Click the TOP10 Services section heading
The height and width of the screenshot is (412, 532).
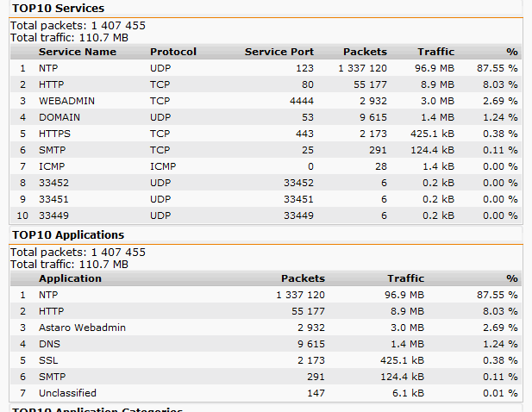(58, 8)
